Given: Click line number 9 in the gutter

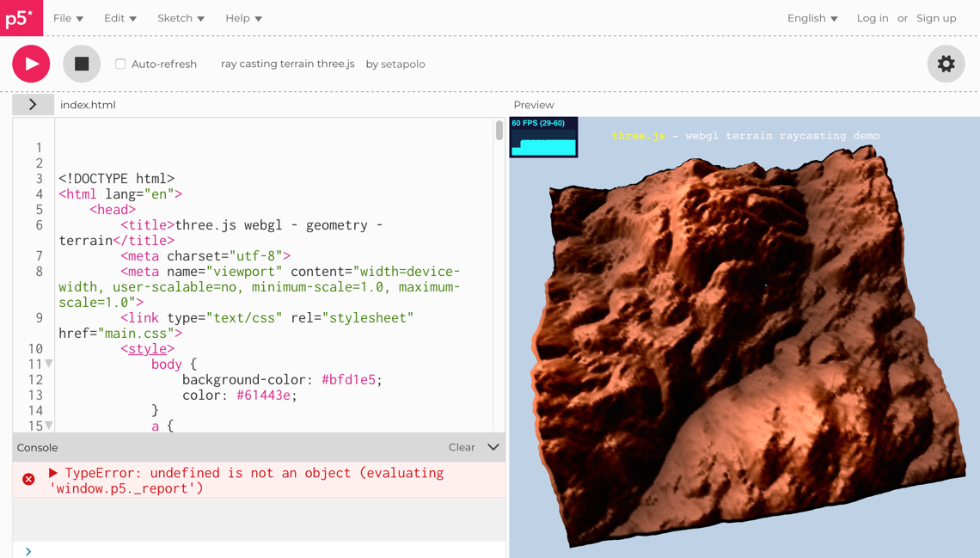Looking at the screenshot, I should (x=40, y=318).
